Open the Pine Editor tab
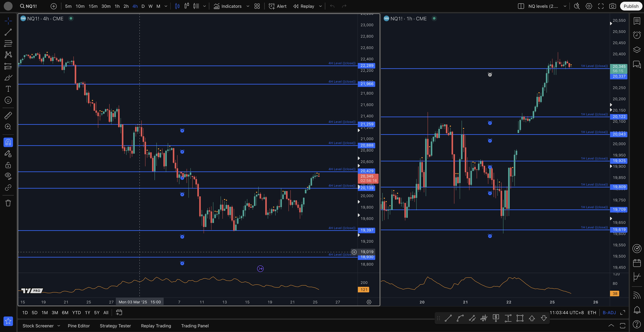This screenshot has height=332, width=644. pos(78,326)
